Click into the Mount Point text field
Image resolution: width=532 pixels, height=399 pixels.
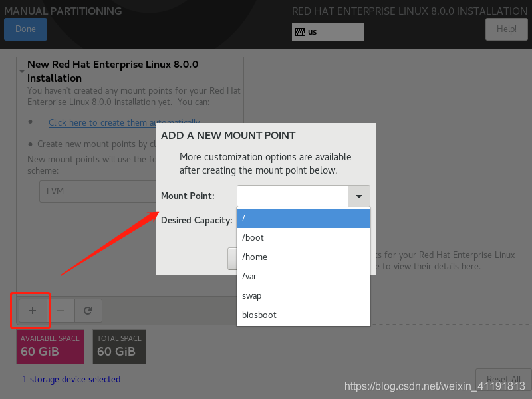click(x=293, y=196)
